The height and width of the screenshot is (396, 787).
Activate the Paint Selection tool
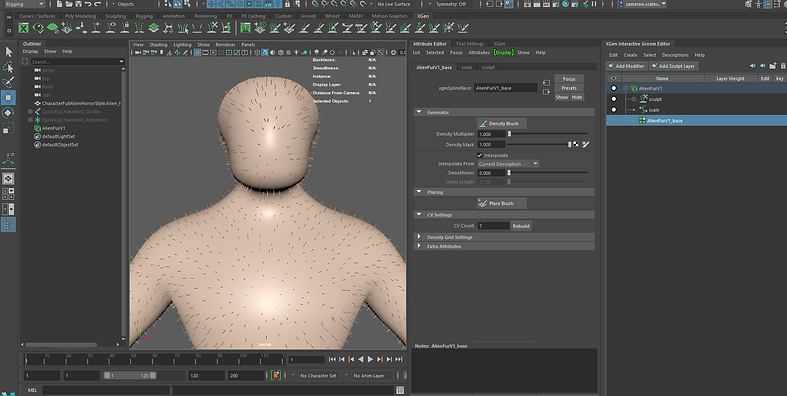tap(9, 82)
